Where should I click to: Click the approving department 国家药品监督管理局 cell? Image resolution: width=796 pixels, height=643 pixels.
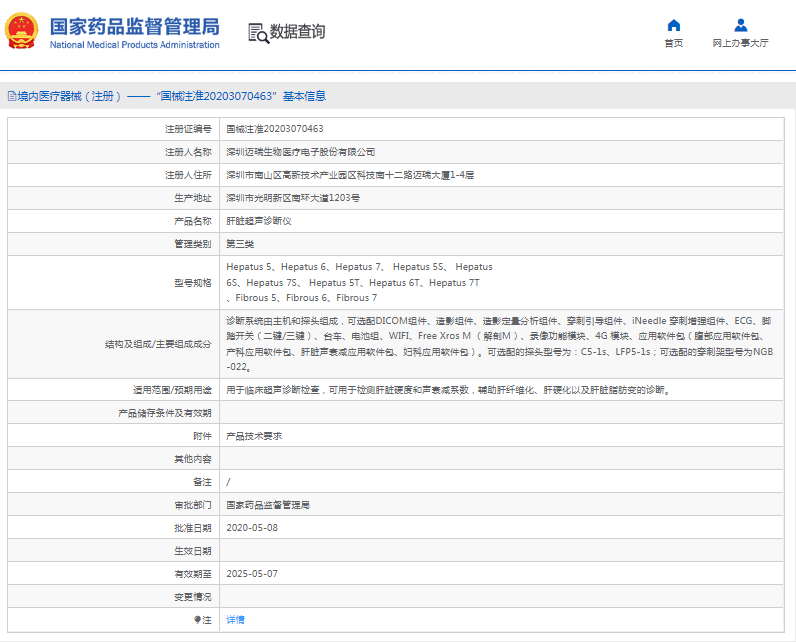(x=267, y=505)
